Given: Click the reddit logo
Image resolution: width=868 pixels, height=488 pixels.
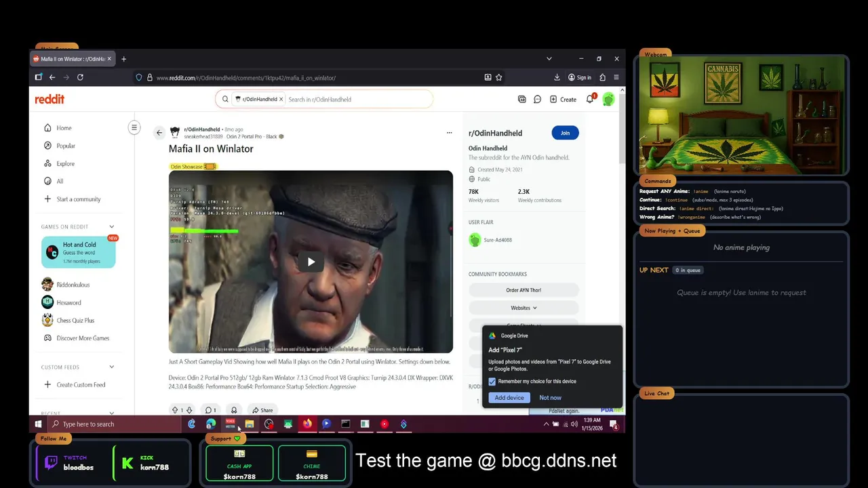Looking at the screenshot, I should tap(50, 99).
